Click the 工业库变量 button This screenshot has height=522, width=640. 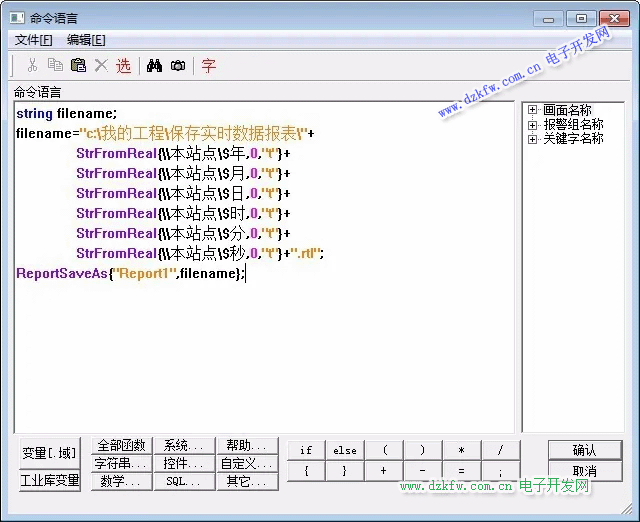coord(49,480)
